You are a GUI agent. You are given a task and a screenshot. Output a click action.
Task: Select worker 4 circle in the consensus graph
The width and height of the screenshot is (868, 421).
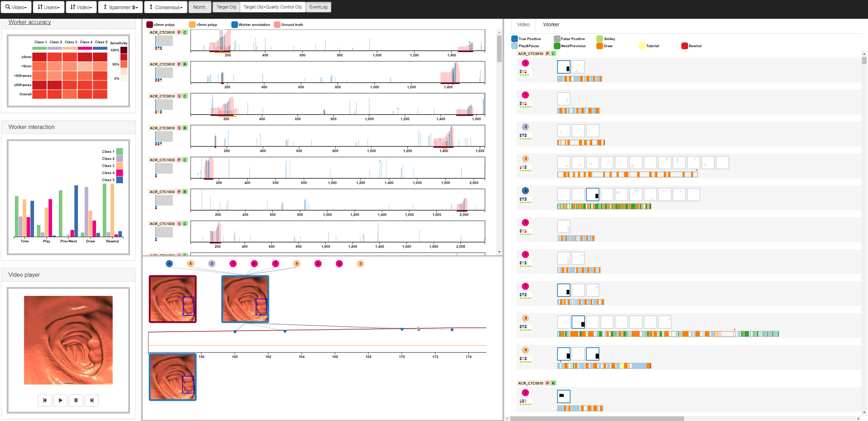[x=169, y=264]
